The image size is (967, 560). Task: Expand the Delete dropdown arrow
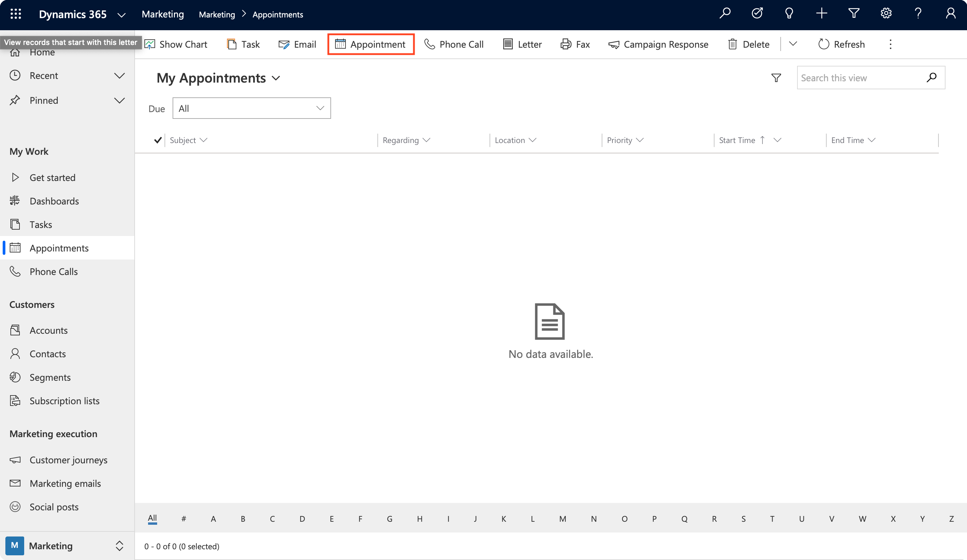[793, 44]
